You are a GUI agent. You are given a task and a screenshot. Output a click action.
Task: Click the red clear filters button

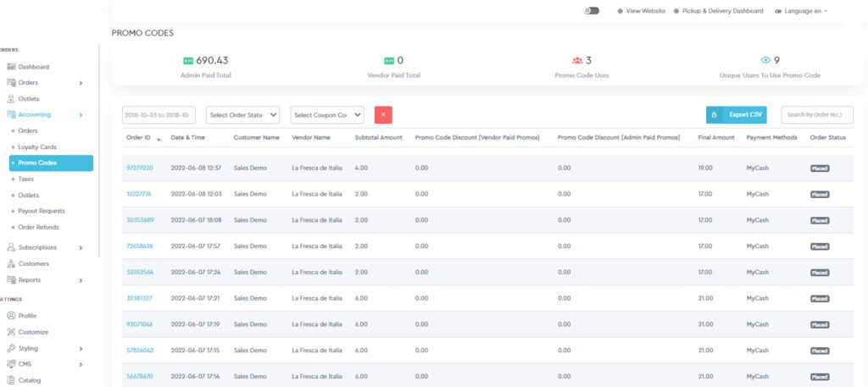[383, 115]
